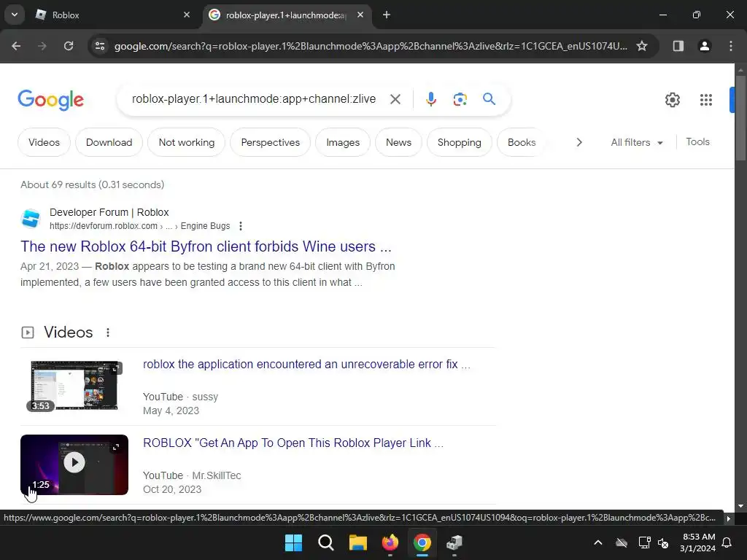Click into the Google search field
The image size is (747, 560).
click(x=253, y=99)
